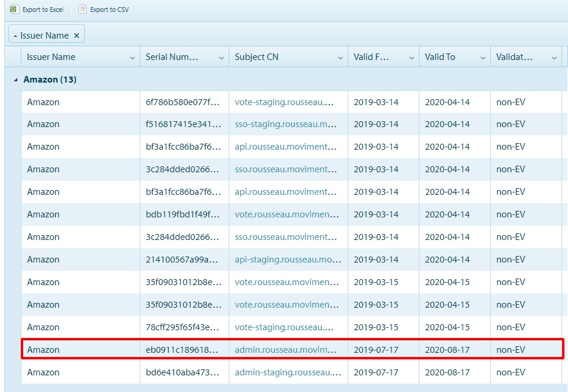Click 2020-04-15 date in the 78cff295f65f43e row
Viewport: 568px width, 392px height.
[447, 327]
